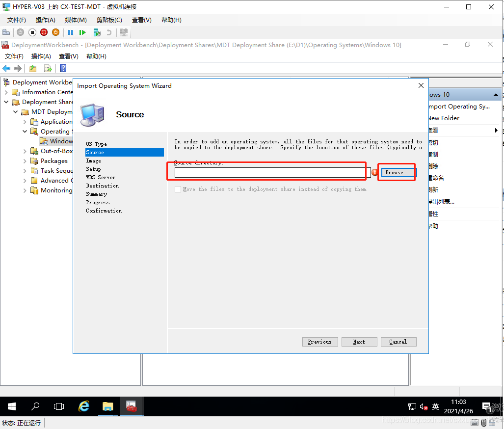Open the 查看 submenu arrow in Actions pane
This screenshot has width=504, height=429.
496,130
